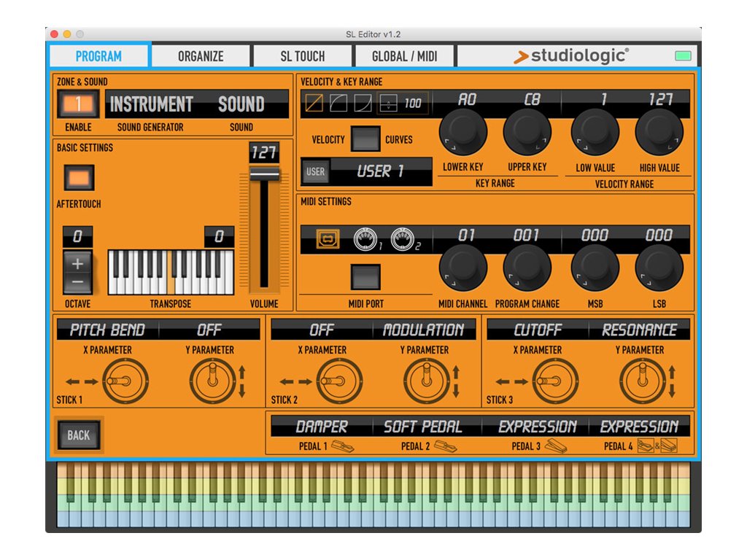Open the Instrument sound generator selector
747x560 pixels.
[152, 104]
